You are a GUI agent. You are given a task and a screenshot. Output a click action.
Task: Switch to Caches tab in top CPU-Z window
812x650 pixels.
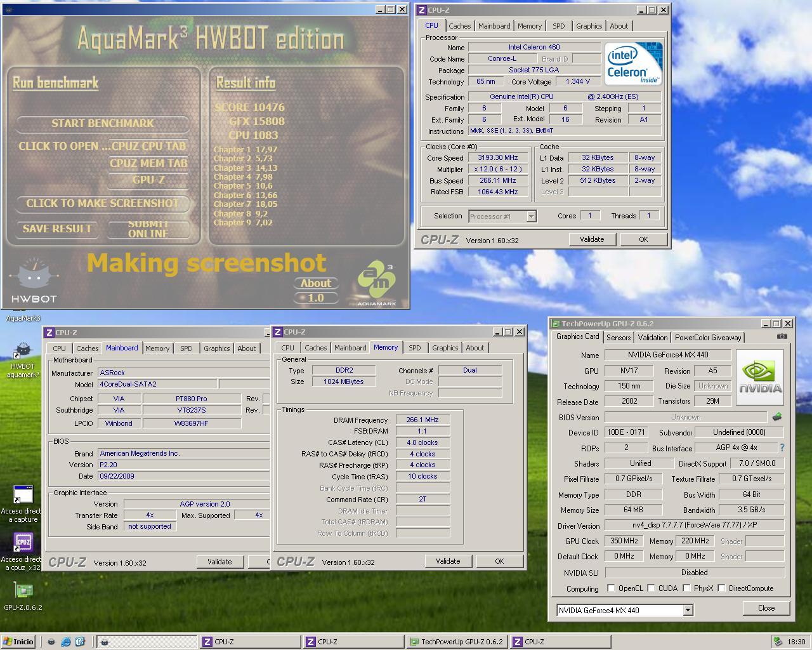460,26
